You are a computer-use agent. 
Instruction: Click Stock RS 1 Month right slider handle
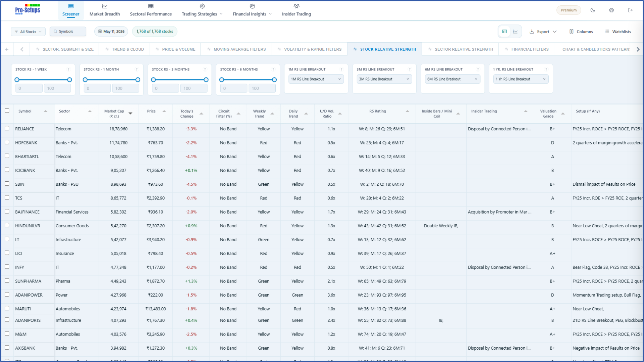(x=138, y=80)
